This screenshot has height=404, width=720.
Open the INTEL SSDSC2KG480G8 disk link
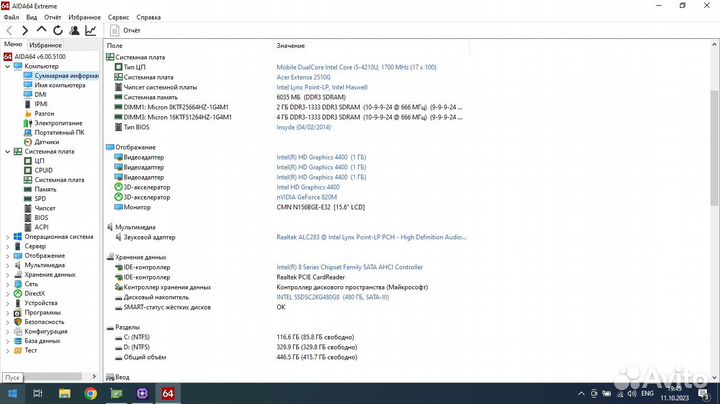(x=332, y=297)
